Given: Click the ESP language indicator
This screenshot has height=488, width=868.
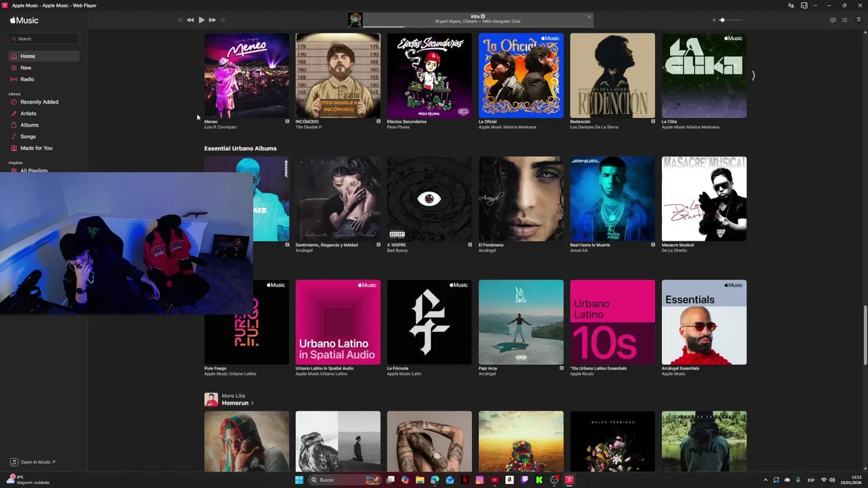Looking at the screenshot, I should [x=811, y=480].
